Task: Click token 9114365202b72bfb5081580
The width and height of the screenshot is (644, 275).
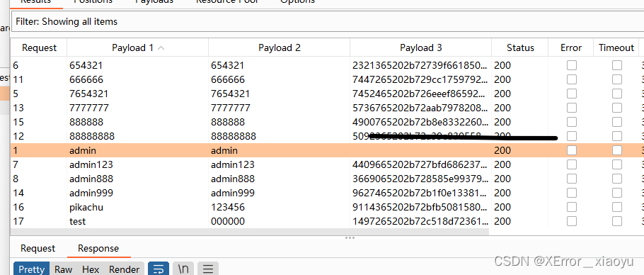Action: tap(420, 207)
